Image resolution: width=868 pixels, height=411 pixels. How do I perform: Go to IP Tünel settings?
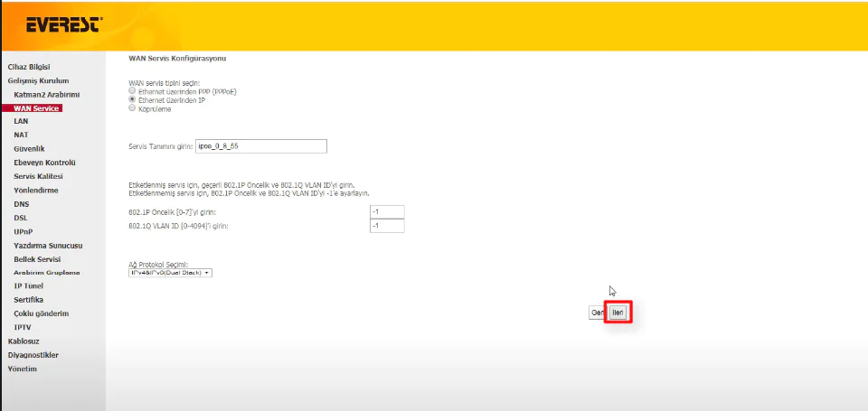pyautogui.click(x=28, y=286)
